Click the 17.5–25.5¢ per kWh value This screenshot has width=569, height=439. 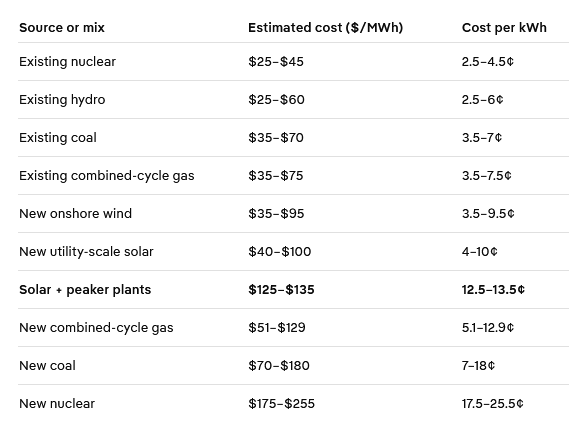point(492,404)
